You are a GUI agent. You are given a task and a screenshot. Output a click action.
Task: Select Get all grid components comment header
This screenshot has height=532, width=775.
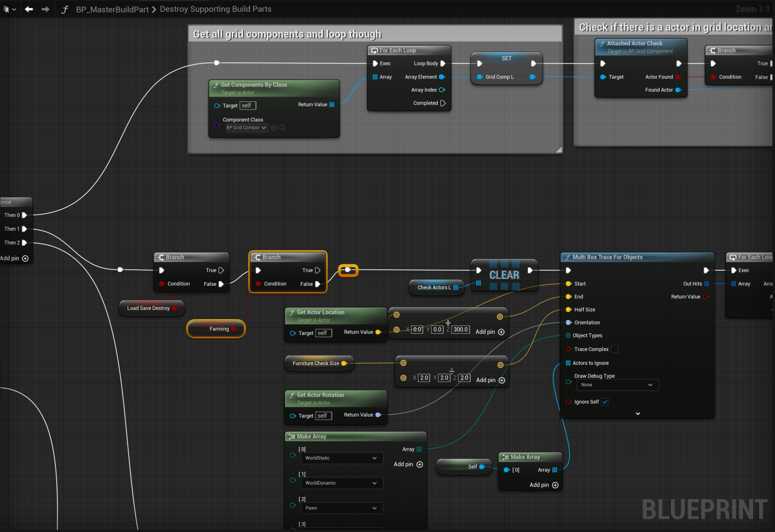point(375,34)
